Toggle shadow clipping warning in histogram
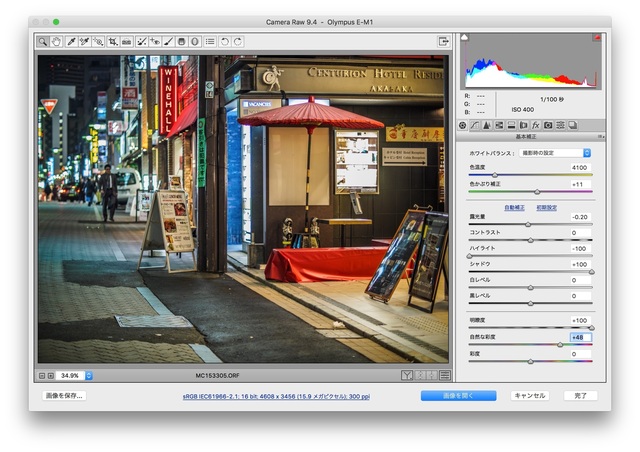This screenshot has height=452, width=640. 464,37
